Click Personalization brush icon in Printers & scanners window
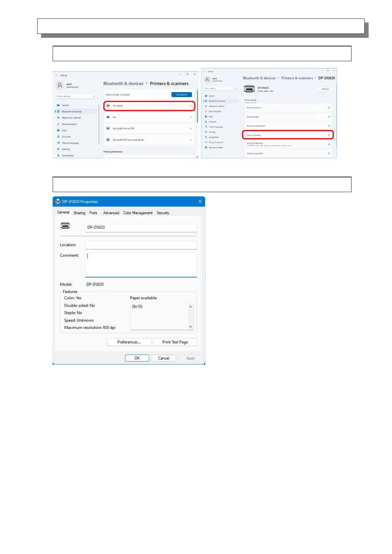The width and height of the screenshot is (392, 554). click(58, 124)
